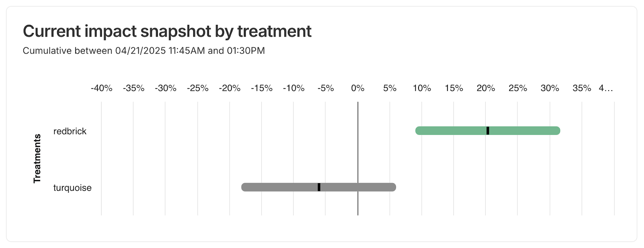The image size is (644, 248).
Task: Click the -30% axis tick label
Action: click(x=165, y=88)
